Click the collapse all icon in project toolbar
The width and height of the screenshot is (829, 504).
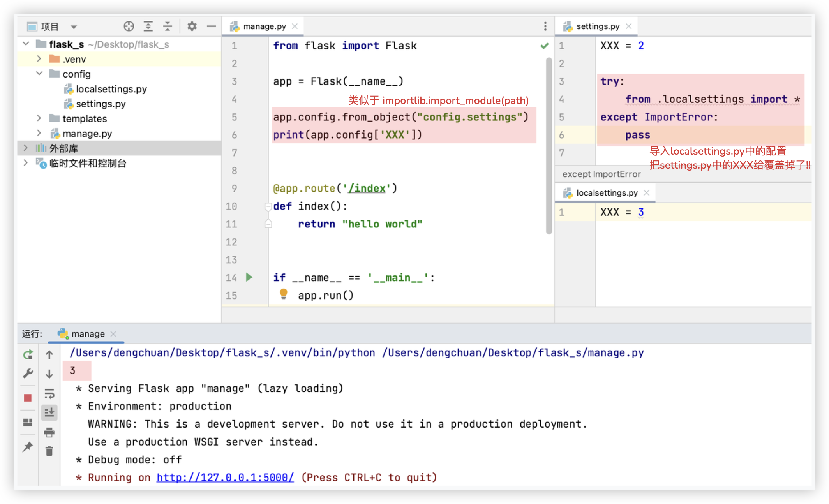pyautogui.click(x=168, y=26)
